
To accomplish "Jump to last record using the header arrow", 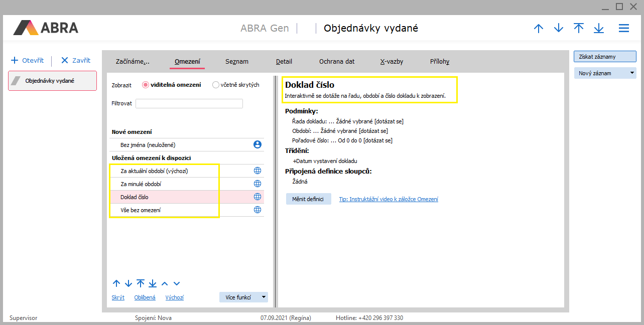I will click(x=599, y=29).
